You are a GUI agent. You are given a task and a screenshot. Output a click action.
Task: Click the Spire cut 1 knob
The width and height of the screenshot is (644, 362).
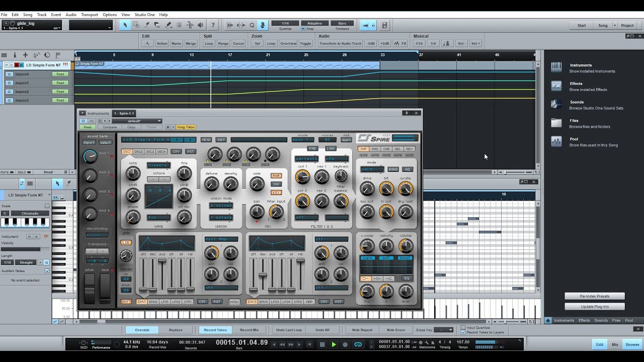[302, 176]
